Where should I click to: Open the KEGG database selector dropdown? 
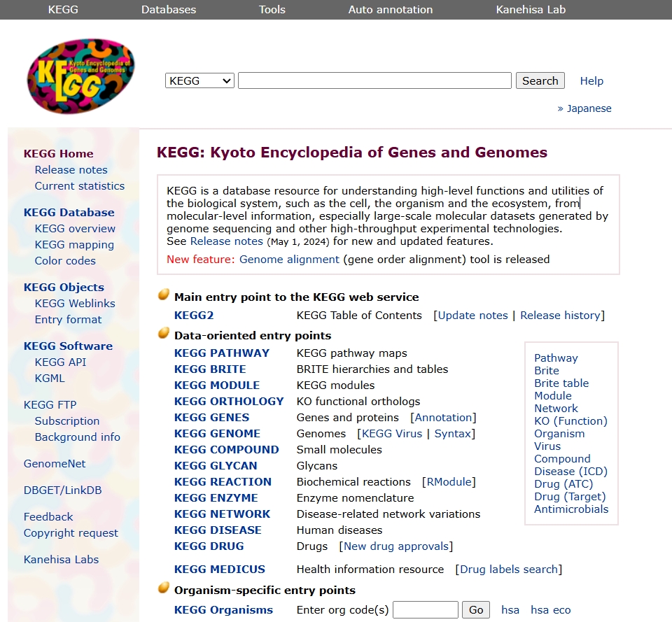click(x=199, y=80)
